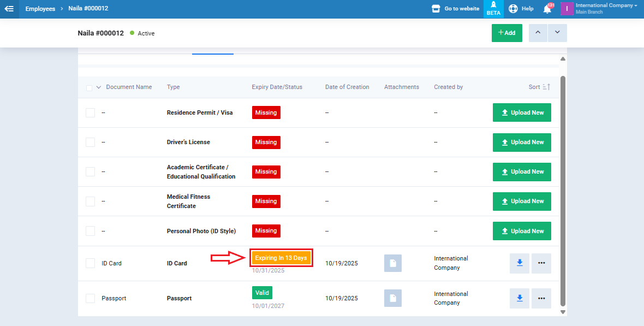Open the notifications bell
The height and width of the screenshot is (326, 644).
coord(547,9)
